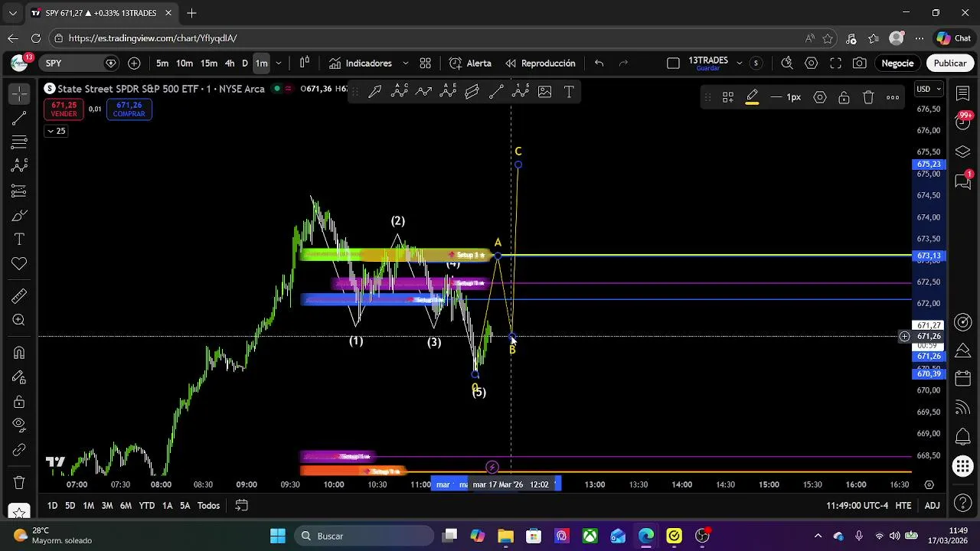Screen dimensions: 980x551
Task: Toggle stay in drawing mode
Action: pyautogui.click(x=19, y=377)
